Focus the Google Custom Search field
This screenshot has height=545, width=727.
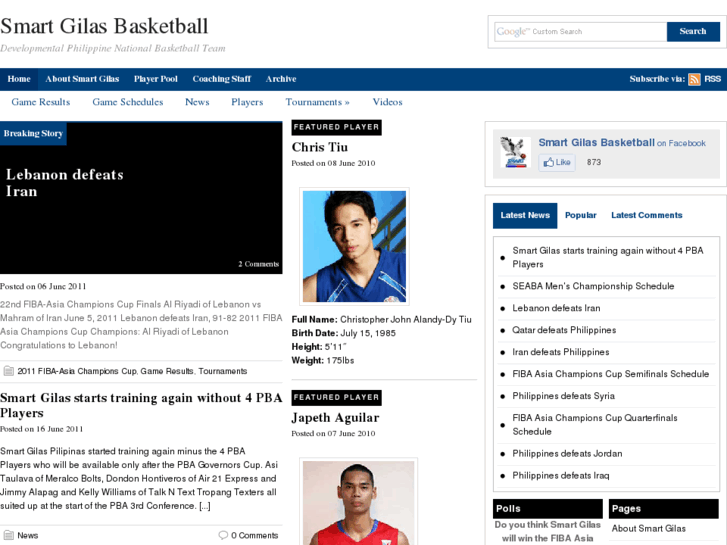580,32
